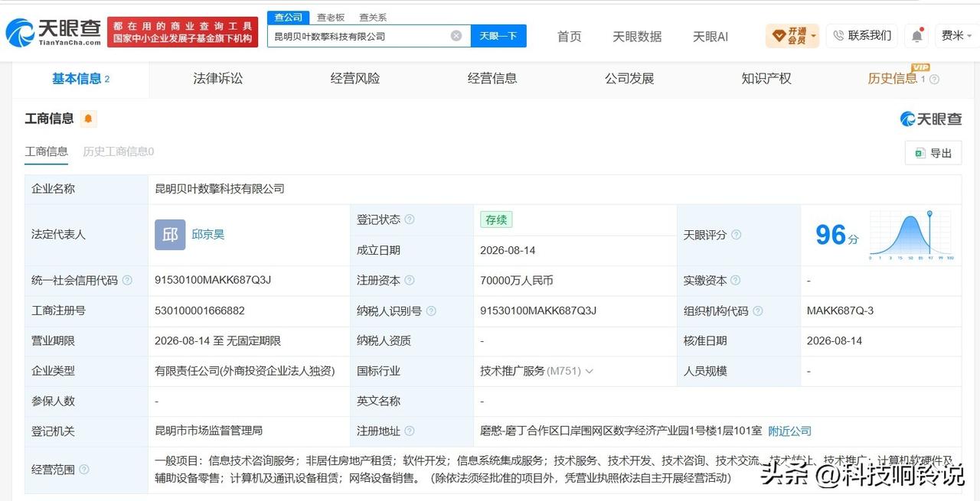This screenshot has width=980, height=501.
Task: Open the 首页 navigation link
Action: click(569, 36)
